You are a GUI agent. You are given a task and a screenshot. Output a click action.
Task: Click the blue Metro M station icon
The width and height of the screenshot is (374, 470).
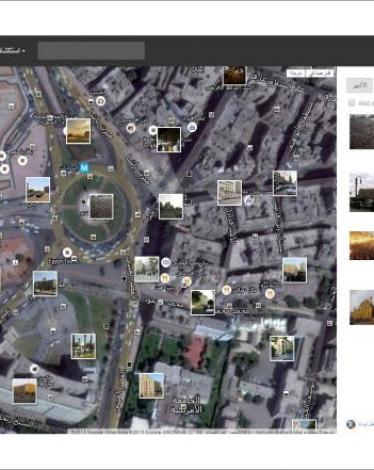[x=84, y=167]
